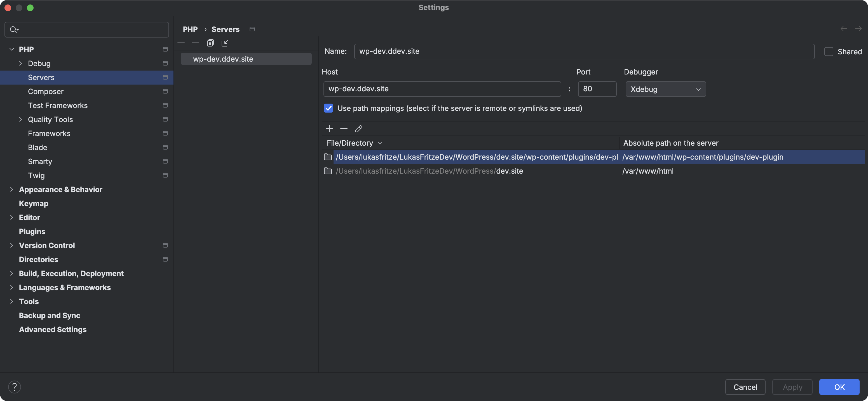Open the Debugger dropdown showing Xdebug
The height and width of the screenshot is (401, 868).
(665, 89)
